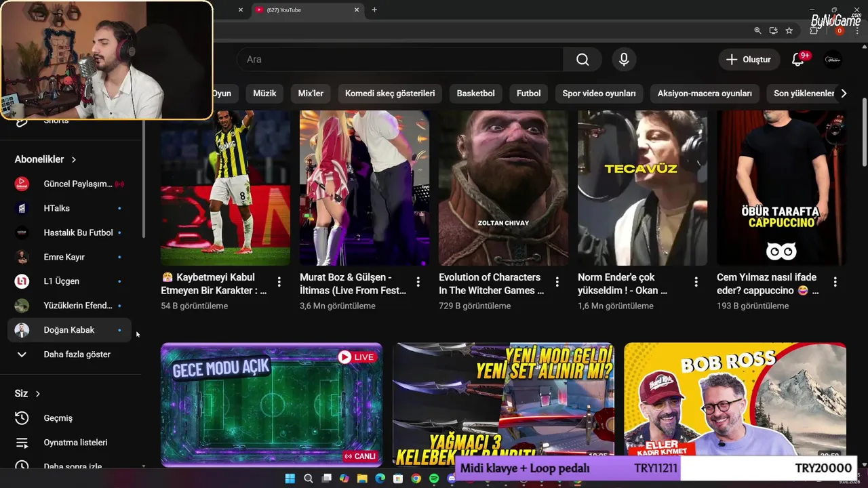Click the Oynatma listeleri playlist icon
Screen dimensions: 868x488
[x=22, y=443]
